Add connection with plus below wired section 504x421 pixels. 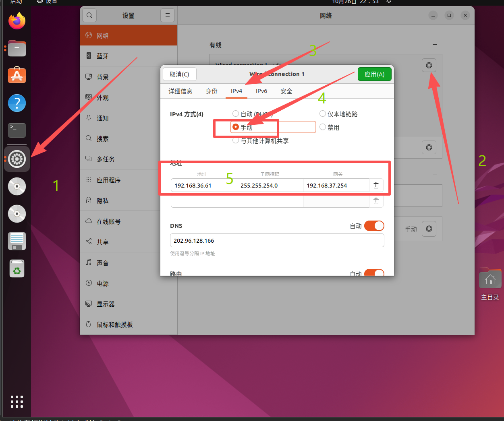(x=435, y=175)
